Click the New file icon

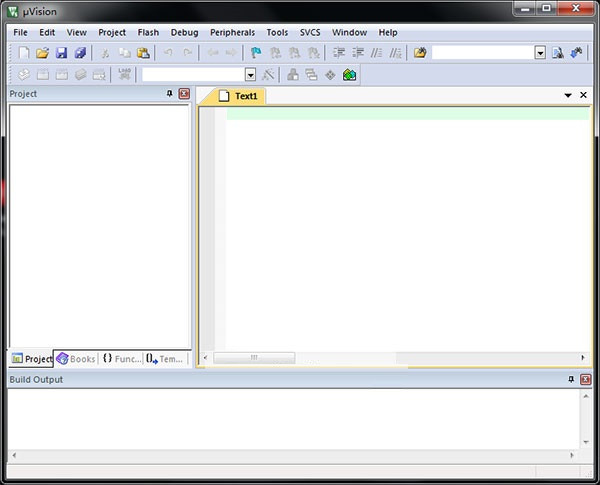point(23,53)
